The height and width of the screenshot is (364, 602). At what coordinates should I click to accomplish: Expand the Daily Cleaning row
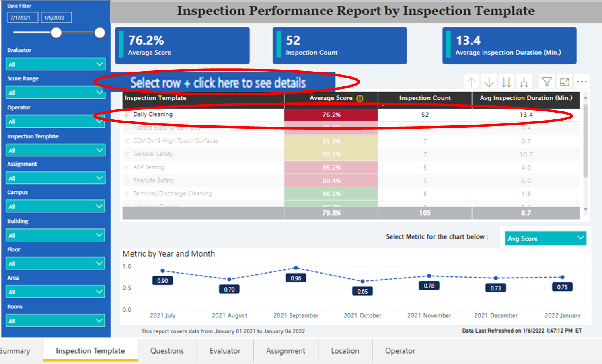[127, 114]
